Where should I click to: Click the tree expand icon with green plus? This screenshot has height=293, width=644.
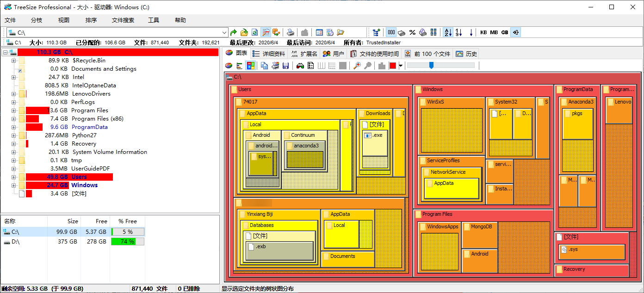click(x=377, y=32)
